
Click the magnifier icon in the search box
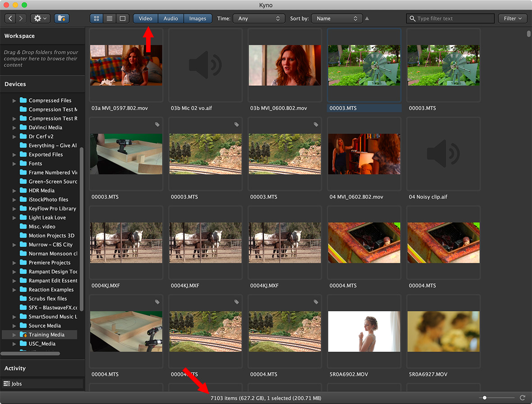coord(412,18)
